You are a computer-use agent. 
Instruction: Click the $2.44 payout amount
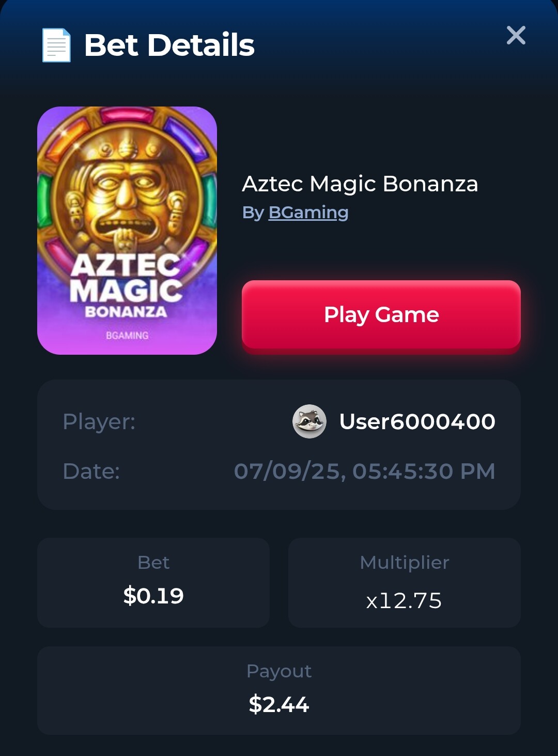pos(279,704)
